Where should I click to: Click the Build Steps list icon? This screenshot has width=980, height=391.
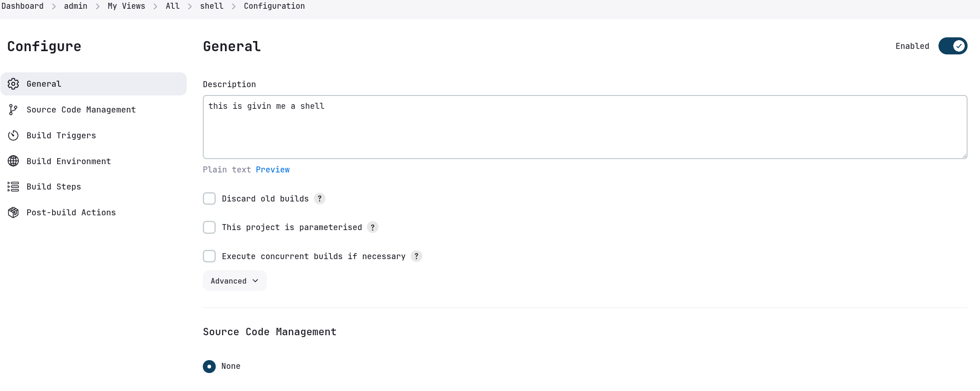click(x=13, y=187)
